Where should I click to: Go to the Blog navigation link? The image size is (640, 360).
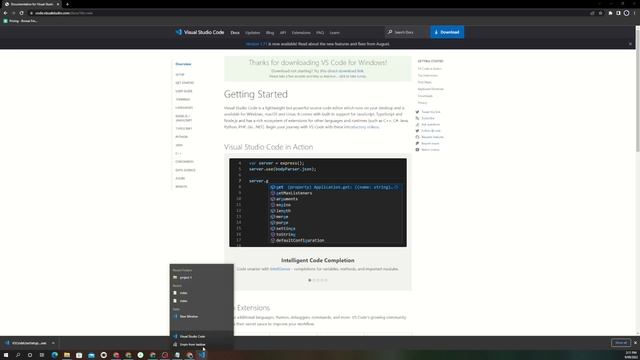click(270, 33)
